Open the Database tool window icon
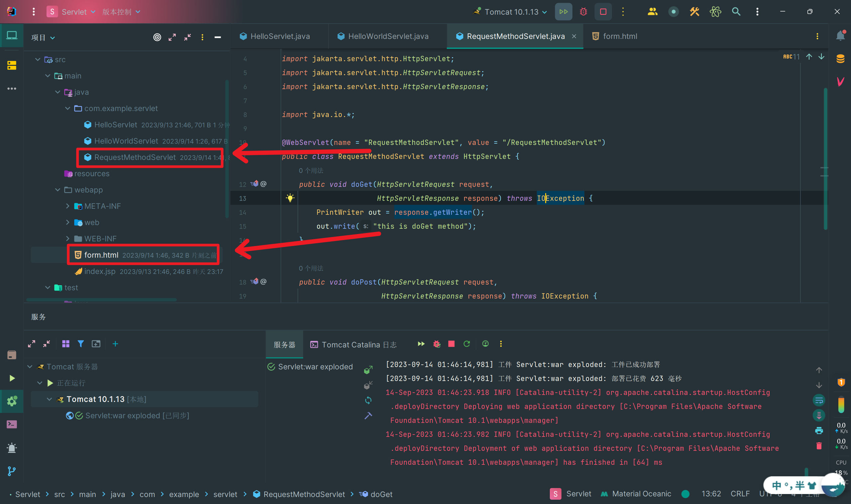 click(x=840, y=59)
